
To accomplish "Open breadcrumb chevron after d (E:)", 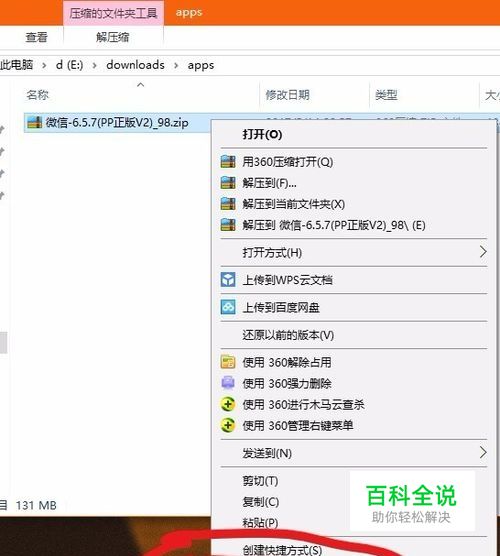I will tap(94, 66).
